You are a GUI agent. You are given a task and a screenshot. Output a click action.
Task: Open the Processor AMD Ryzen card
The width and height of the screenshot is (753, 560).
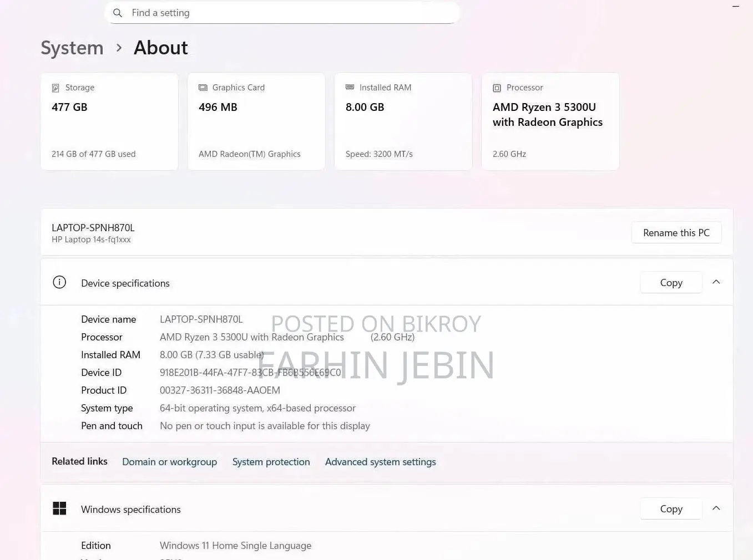[550, 121]
